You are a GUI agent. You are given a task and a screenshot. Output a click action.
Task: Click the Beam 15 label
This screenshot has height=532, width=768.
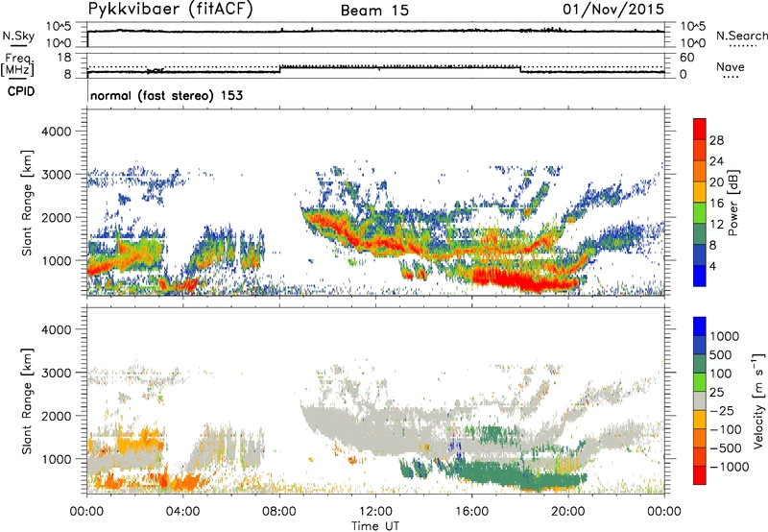coord(374,11)
